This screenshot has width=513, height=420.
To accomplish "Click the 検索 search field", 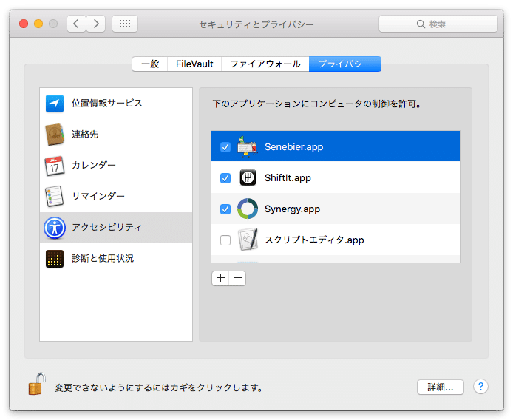I will pyautogui.click(x=438, y=24).
